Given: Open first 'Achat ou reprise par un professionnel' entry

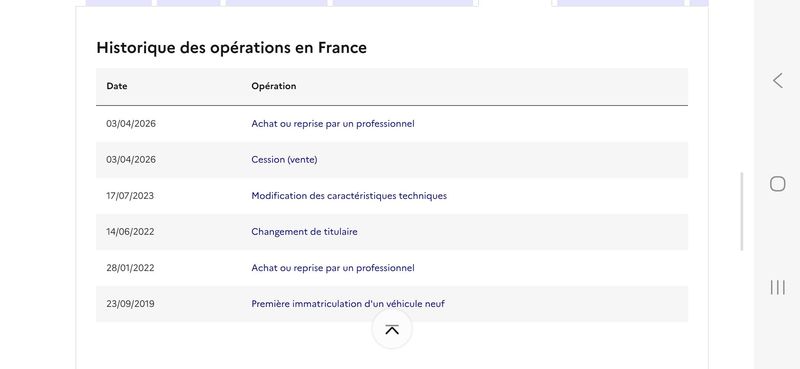Looking at the screenshot, I should (333, 124).
